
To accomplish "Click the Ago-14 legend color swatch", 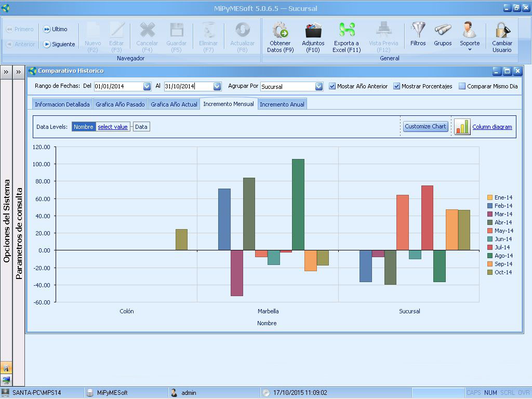I will (x=490, y=256).
